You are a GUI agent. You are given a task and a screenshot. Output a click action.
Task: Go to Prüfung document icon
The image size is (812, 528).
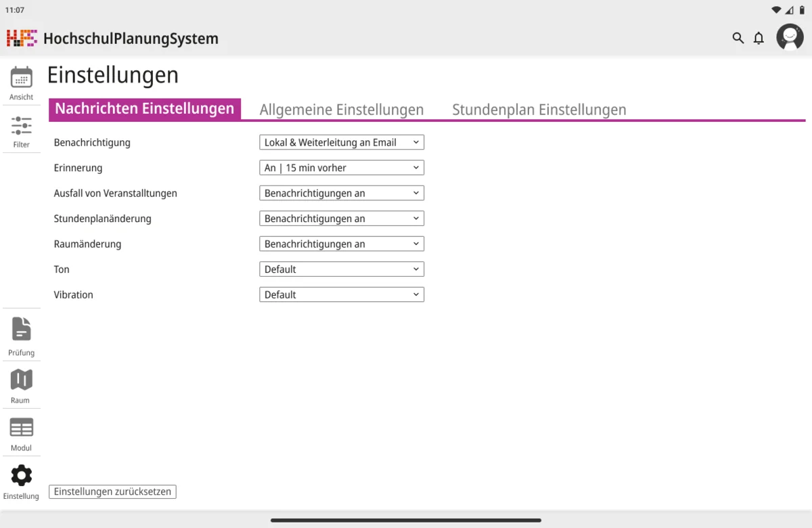click(21, 329)
